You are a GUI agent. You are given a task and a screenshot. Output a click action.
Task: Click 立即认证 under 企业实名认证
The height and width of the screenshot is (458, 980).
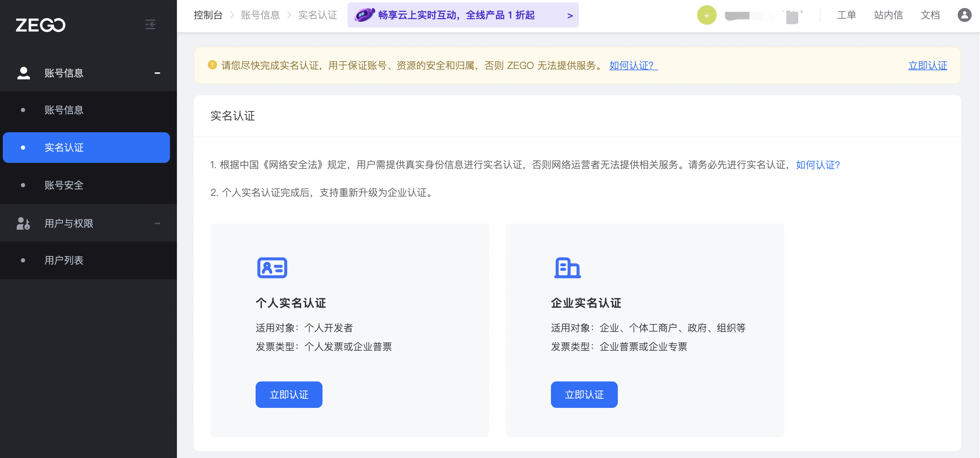click(x=584, y=395)
